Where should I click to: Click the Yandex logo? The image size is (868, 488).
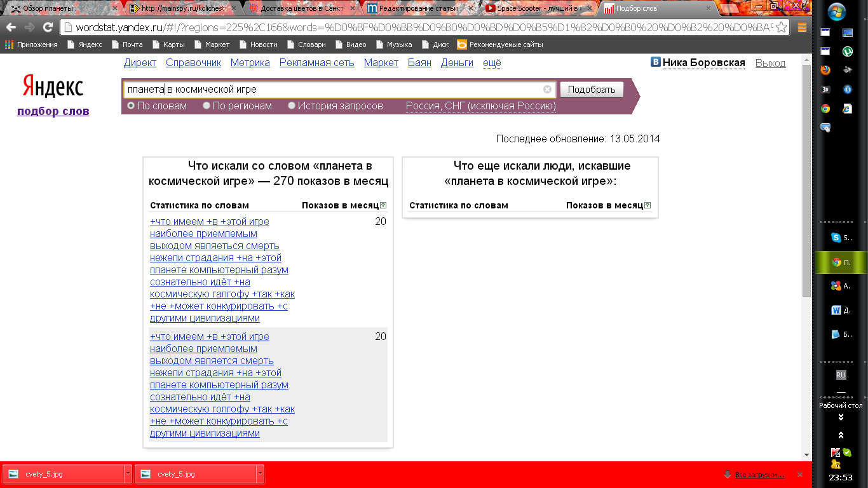tap(53, 86)
